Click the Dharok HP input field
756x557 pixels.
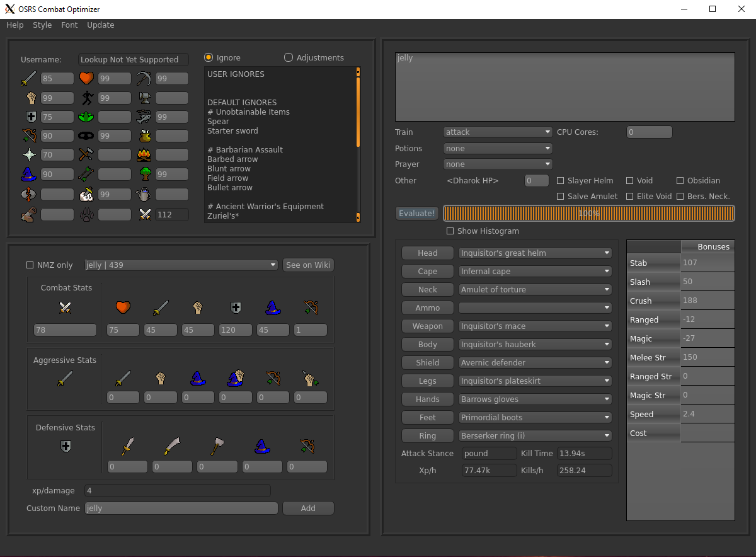point(537,181)
